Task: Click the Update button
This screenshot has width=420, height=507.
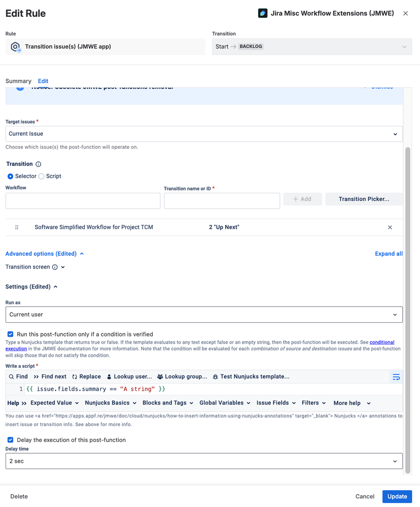Action: [x=397, y=497]
